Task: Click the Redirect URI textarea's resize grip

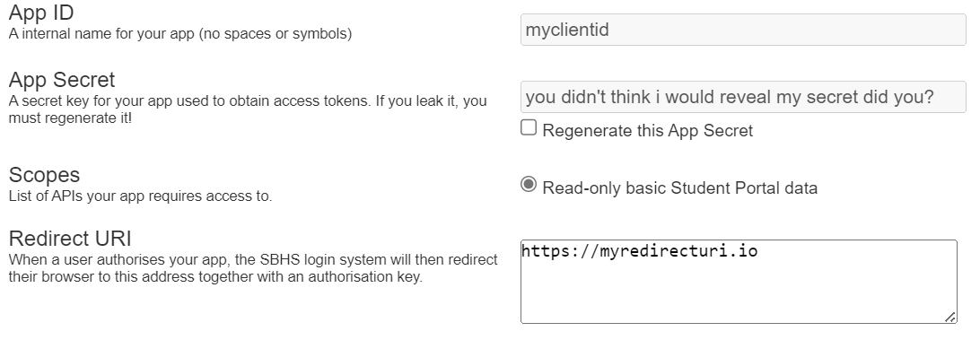Action: coord(950,317)
